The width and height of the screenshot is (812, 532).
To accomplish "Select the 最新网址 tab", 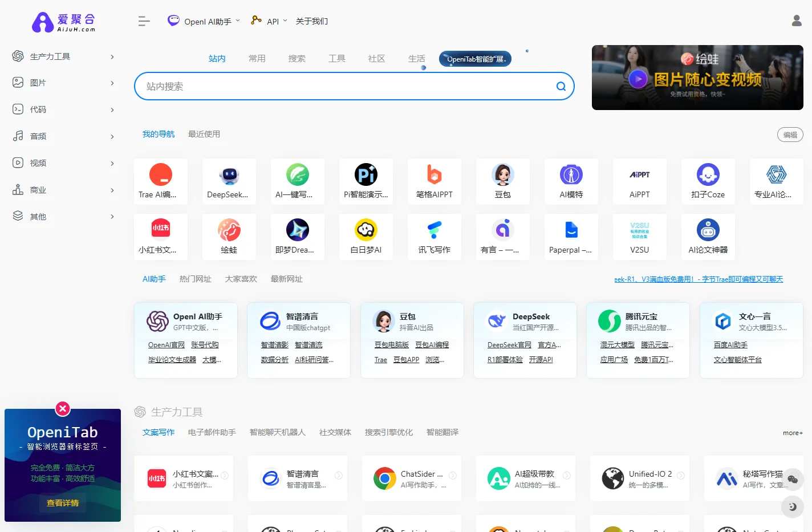I will pyautogui.click(x=287, y=279).
